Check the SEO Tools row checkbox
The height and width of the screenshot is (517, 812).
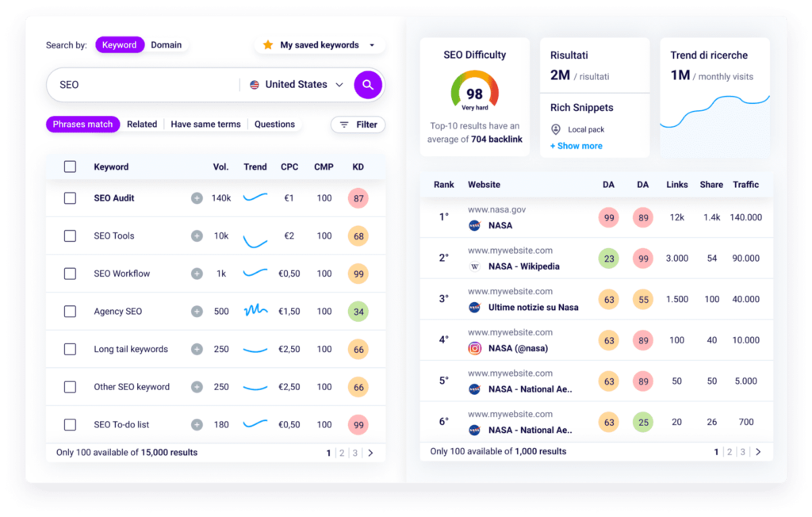(70, 236)
